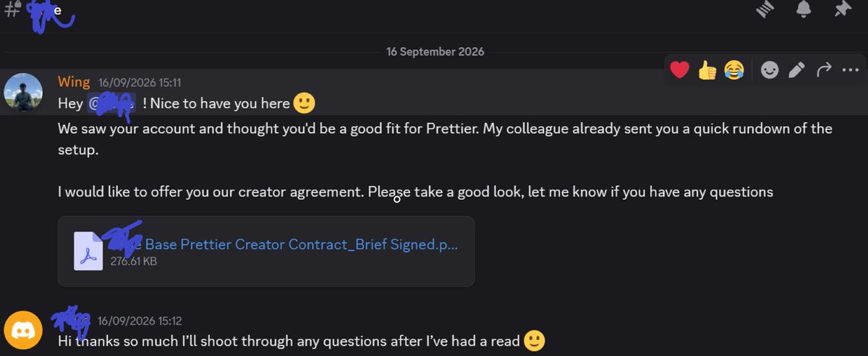
Task: Open notification settings bell icon
Action: [804, 9]
